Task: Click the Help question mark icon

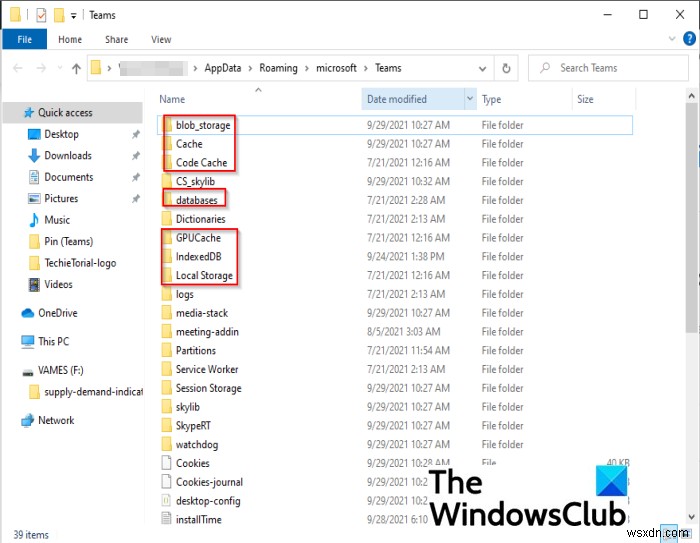Action: pos(689,39)
